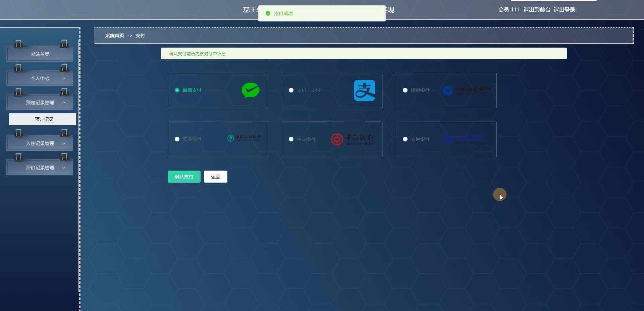
Task: Click the 农业银行 option label
Action: coord(192,139)
